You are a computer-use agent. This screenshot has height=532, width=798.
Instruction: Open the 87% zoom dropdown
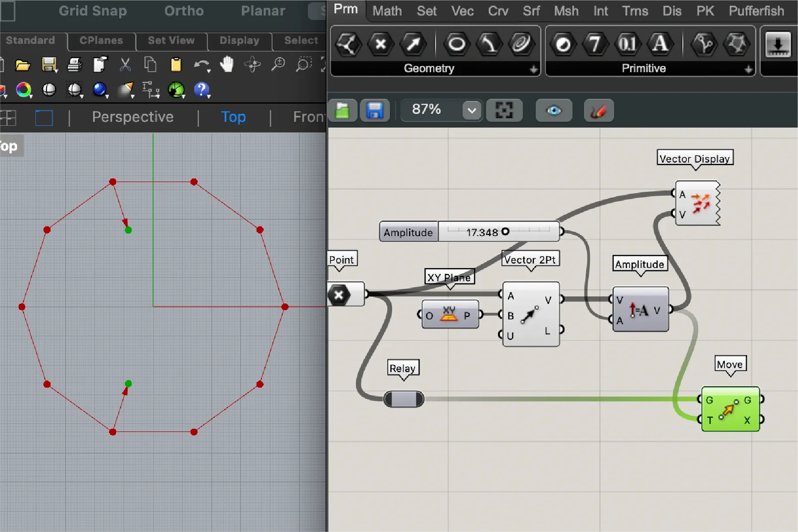pos(472,110)
